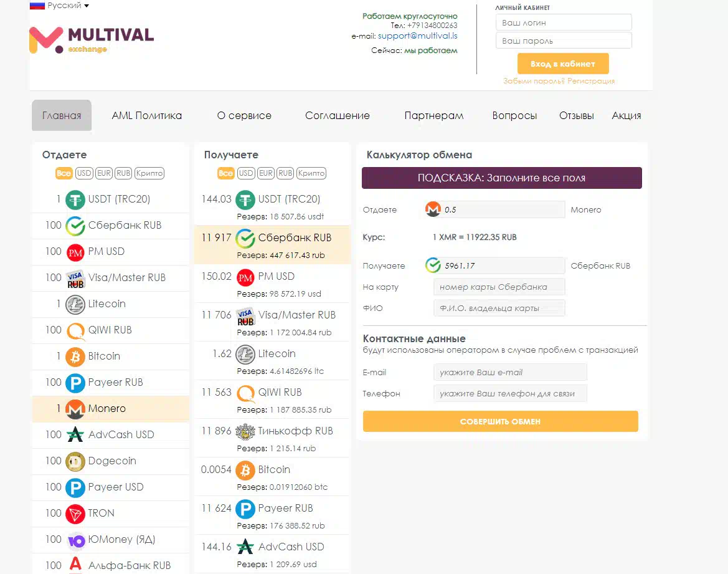Open Партнерам menu item
The width and height of the screenshot is (728, 574).
point(433,116)
